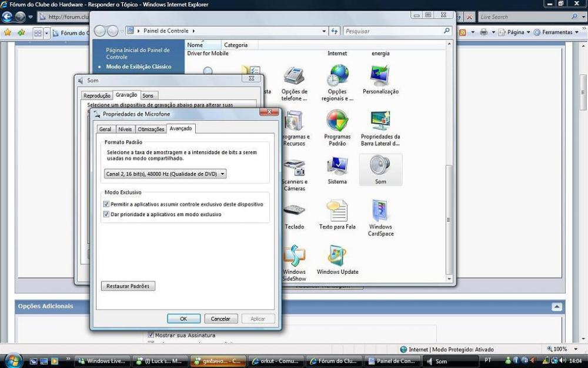Open Opções regionais icon
The height and width of the screenshot is (368, 588).
[x=338, y=82]
